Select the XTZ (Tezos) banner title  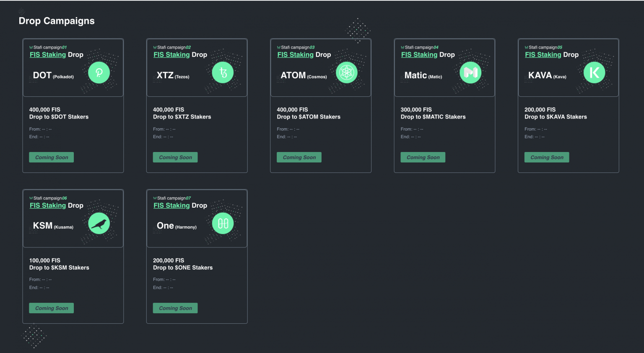click(173, 75)
